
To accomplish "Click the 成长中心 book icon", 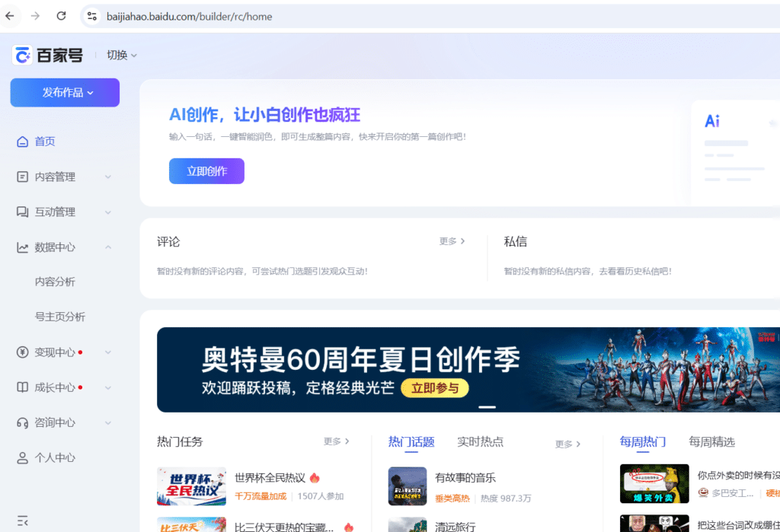I will click(x=22, y=387).
